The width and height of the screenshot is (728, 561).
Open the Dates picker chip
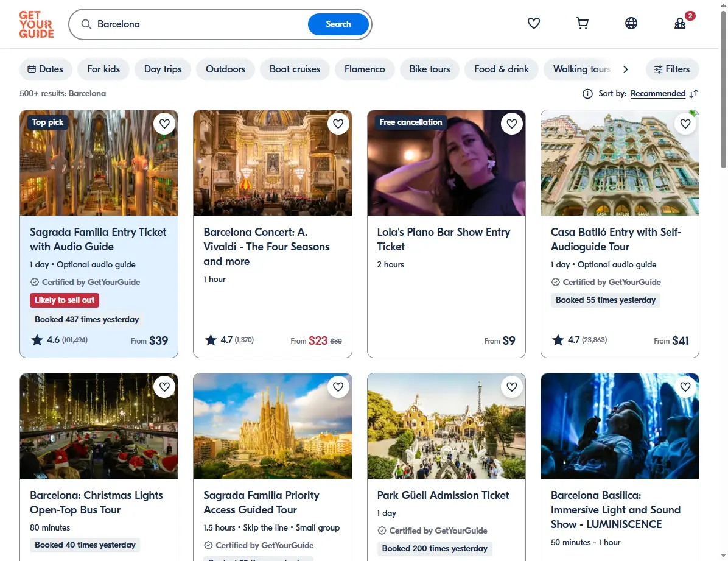pos(46,69)
